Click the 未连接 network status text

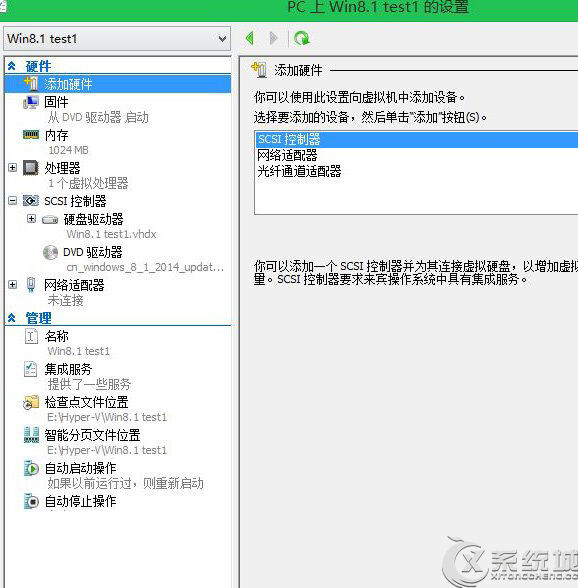tap(66, 300)
